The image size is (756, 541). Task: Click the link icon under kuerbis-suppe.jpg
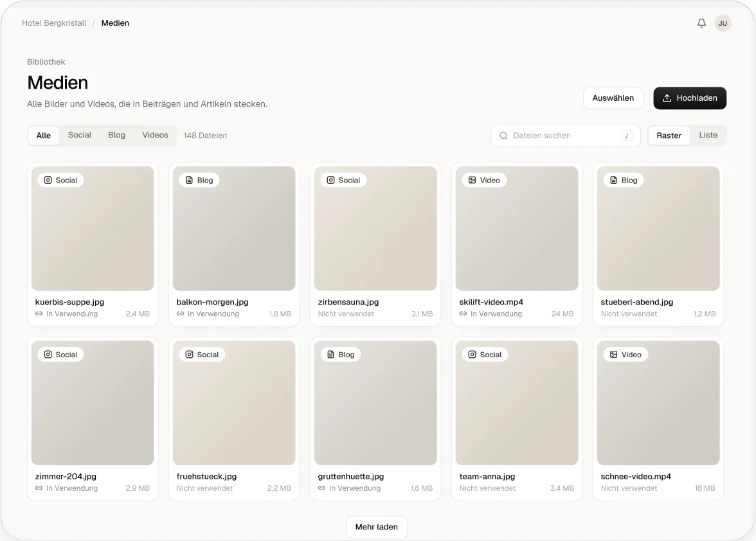pos(39,314)
